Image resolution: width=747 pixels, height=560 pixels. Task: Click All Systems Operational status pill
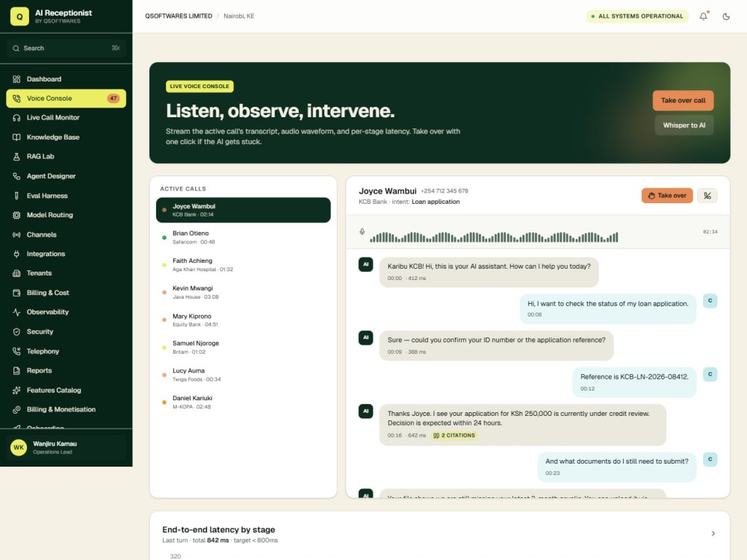point(637,16)
